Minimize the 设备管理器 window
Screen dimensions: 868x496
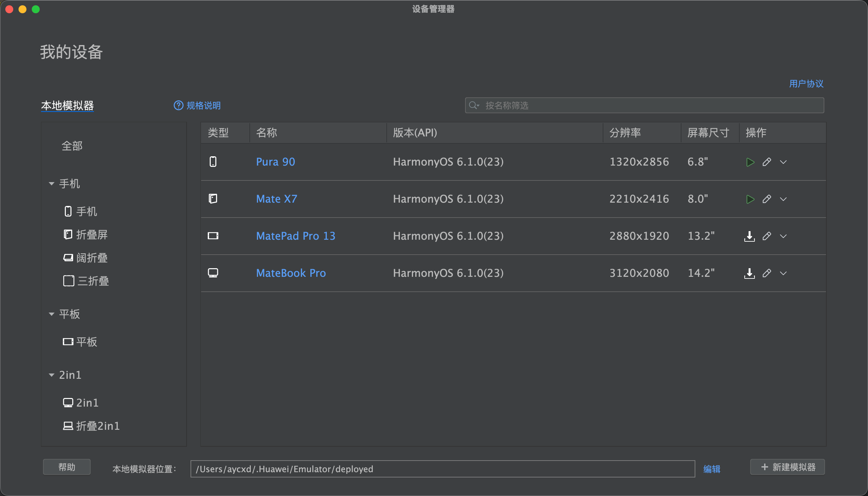point(22,9)
